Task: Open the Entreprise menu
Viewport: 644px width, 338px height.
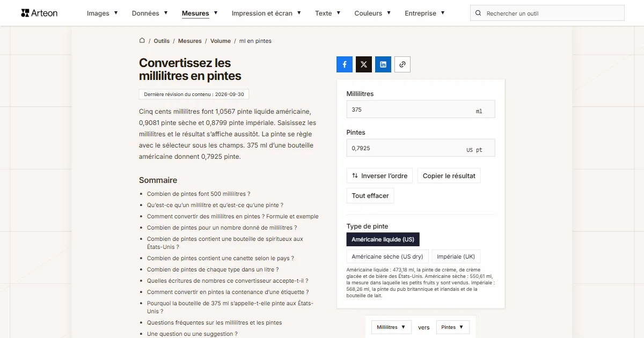Action: coord(425,13)
